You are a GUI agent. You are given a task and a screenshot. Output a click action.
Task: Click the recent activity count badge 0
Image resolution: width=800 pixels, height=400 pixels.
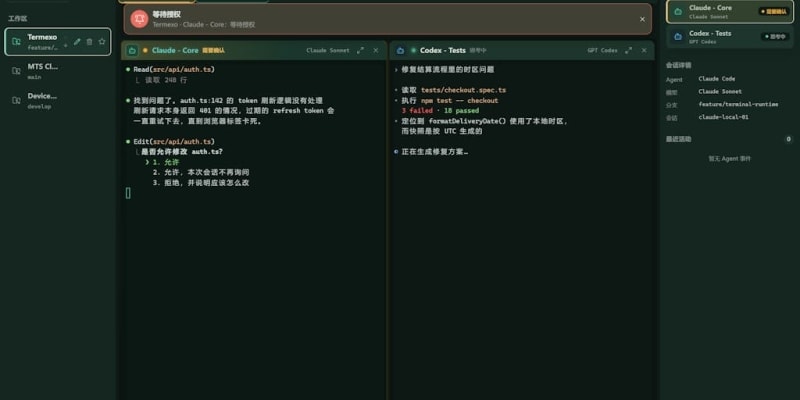[788, 139]
